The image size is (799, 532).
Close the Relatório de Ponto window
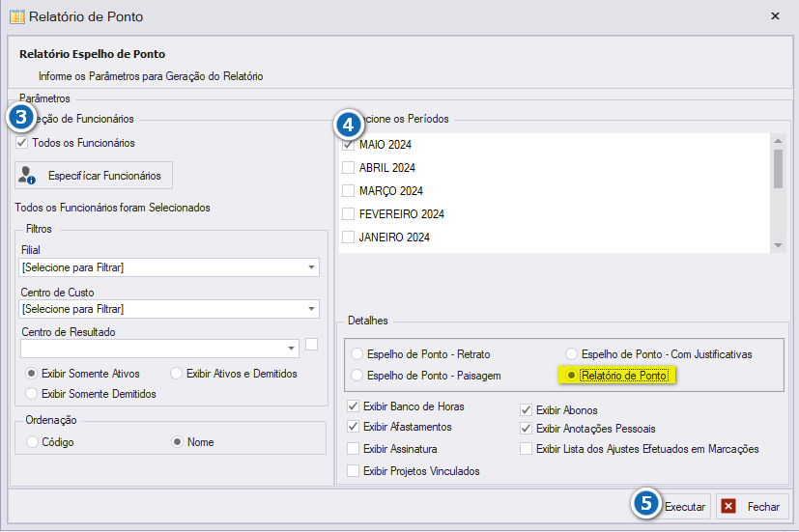[775, 15]
